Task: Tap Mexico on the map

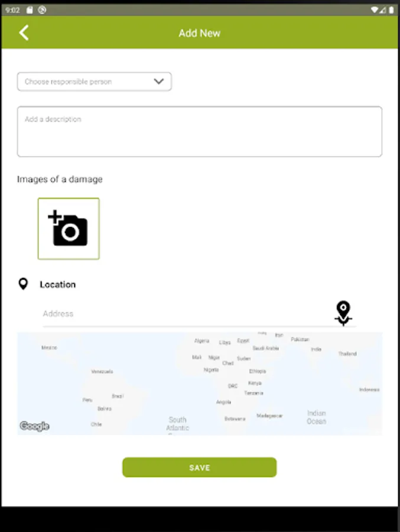Action: tap(49, 348)
